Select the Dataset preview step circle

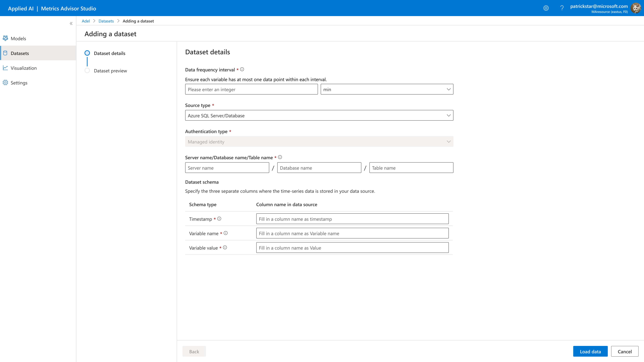click(87, 70)
